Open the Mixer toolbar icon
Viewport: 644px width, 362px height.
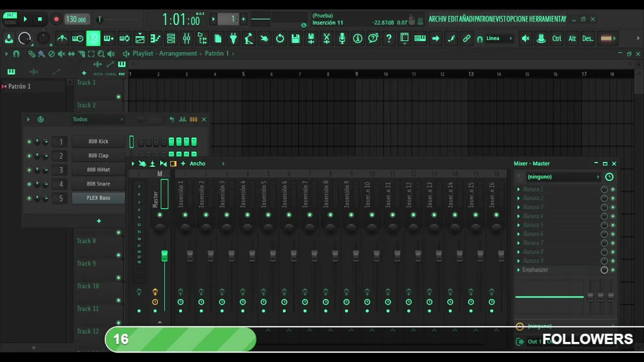point(187,38)
